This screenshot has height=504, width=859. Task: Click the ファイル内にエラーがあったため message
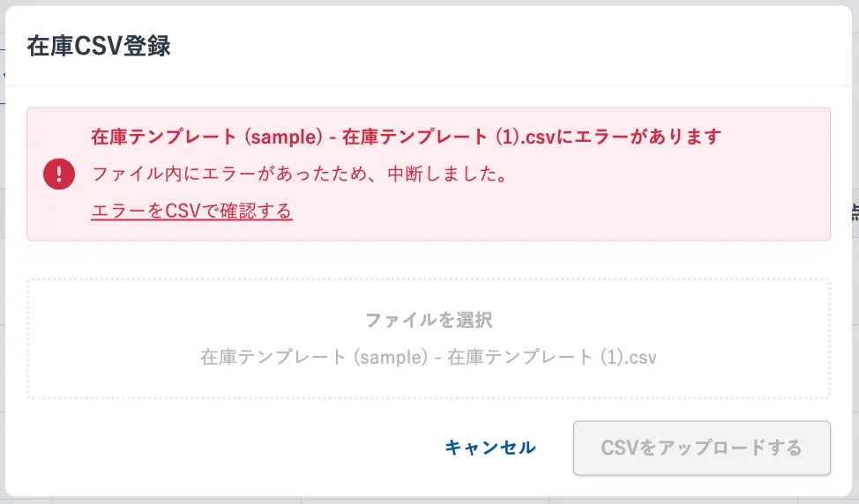(299, 174)
